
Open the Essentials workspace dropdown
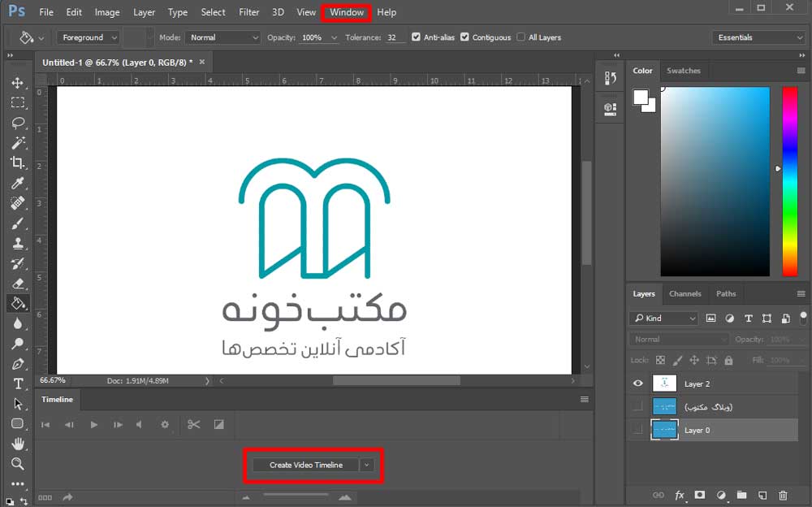[758, 37]
